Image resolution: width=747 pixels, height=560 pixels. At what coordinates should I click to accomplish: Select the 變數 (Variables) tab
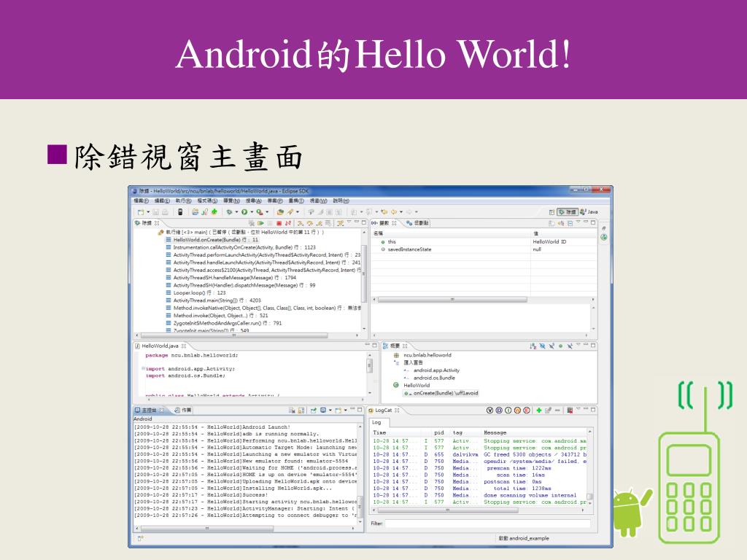(x=385, y=223)
